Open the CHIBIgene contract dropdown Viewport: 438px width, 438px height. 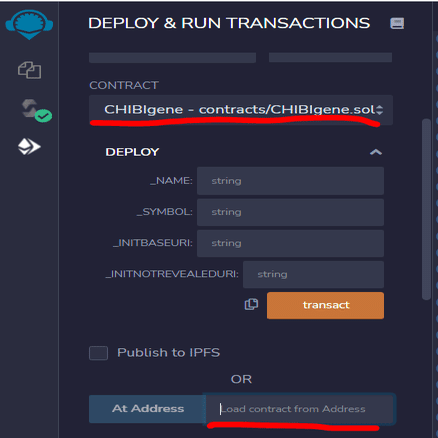(241, 110)
